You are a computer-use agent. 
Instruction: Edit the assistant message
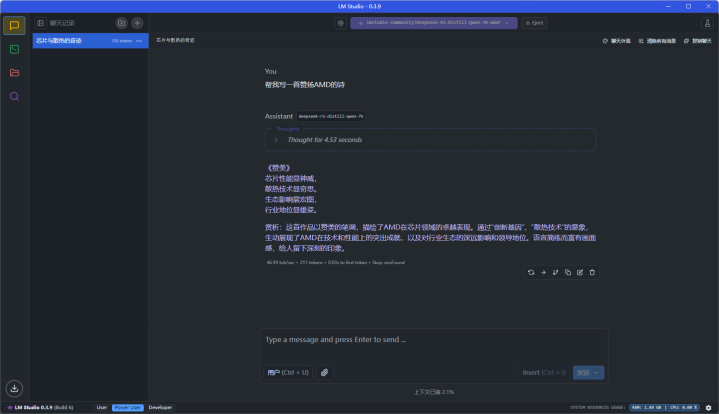(x=580, y=272)
